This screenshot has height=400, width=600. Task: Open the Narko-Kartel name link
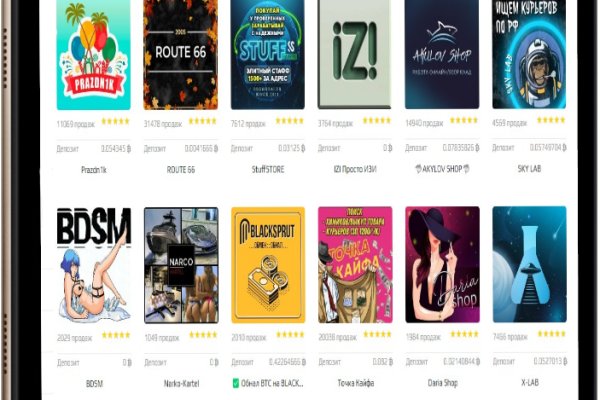click(181, 383)
